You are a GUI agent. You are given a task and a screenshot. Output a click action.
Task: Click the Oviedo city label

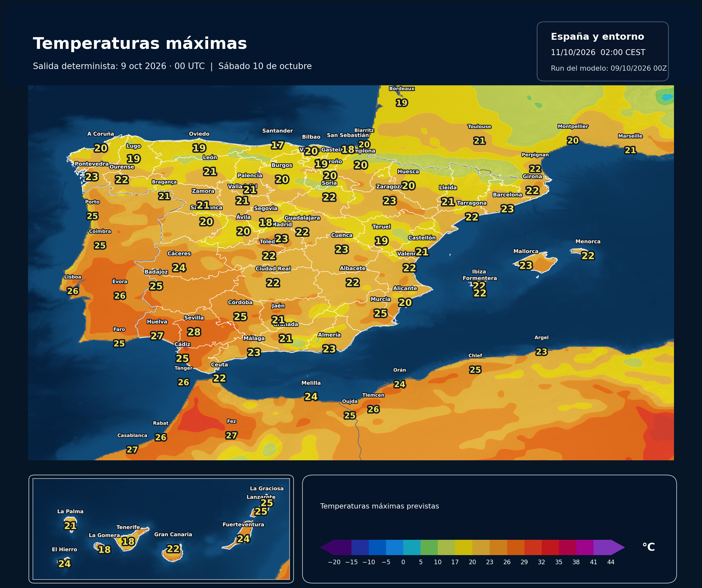[199, 134]
